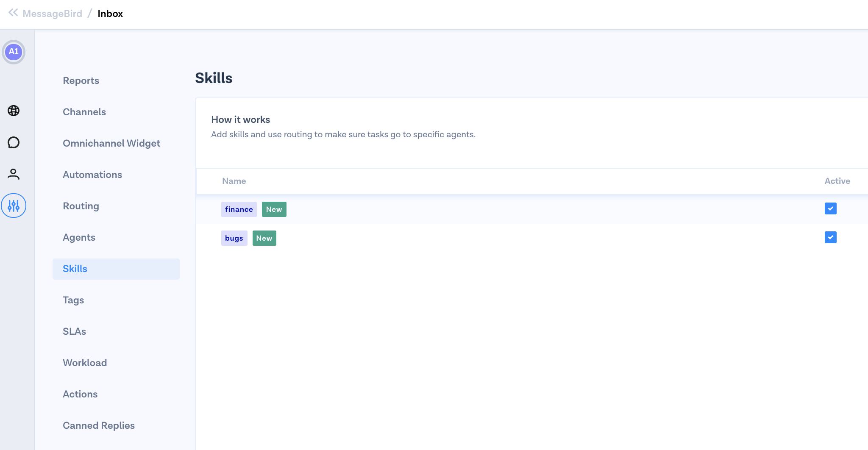The image size is (868, 450).
Task: Switch to the Agents section
Action: coord(79,237)
